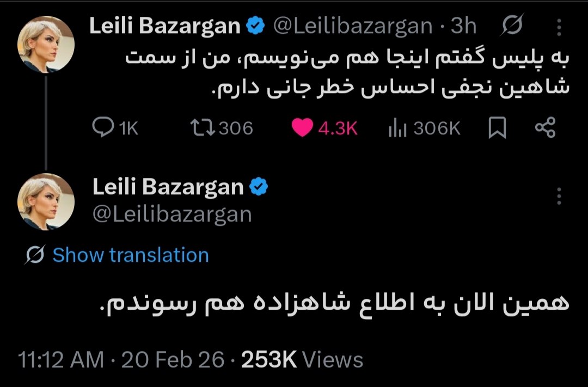The height and width of the screenshot is (387, 588).
Task: Click the 253K Views count
Action: click(302, 359)
